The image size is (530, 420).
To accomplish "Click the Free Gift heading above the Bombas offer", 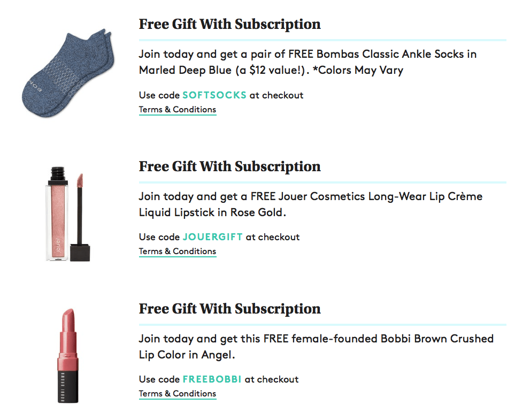I will tap(229, 25).
